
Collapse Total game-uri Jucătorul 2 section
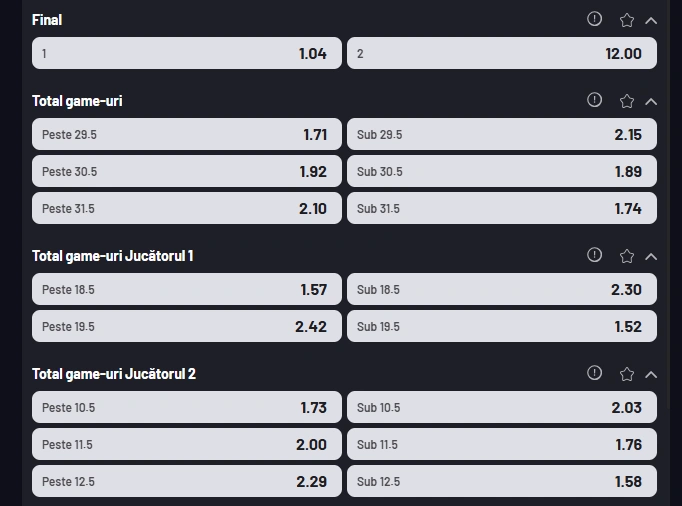tap(651, 374)
